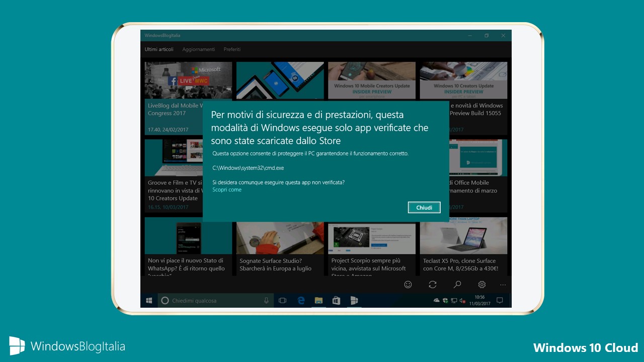
Task: Open app settings gear icon
Action: coord(482,285)
